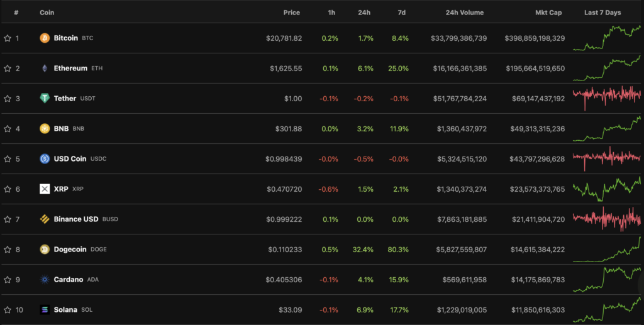This screenshot has width=644, height=325.
Task: Click the Cardano logo icon
Action: [x=45, y=280]
